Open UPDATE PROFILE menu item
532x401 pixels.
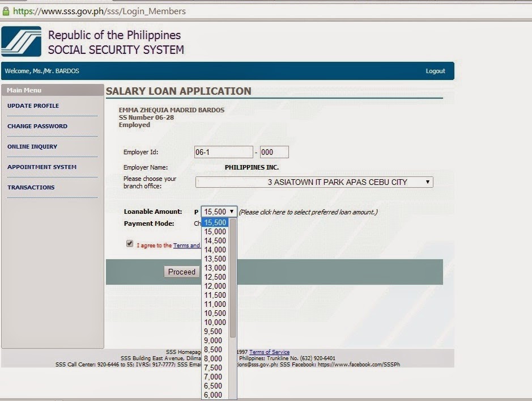click(33, 106)
